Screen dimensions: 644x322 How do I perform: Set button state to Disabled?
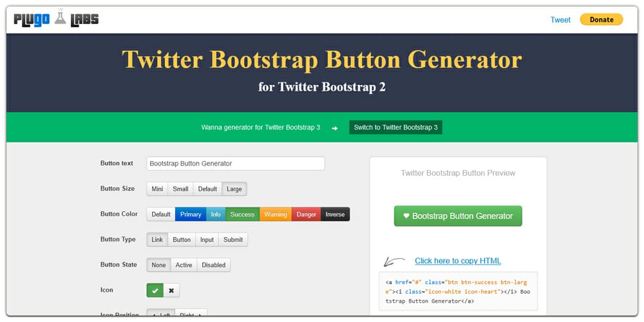(214, 265)
